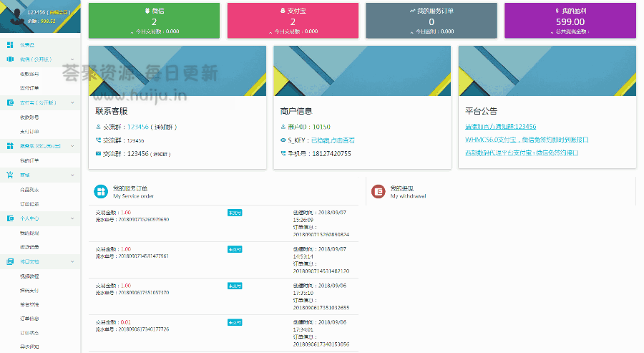Click the first 交流群 123456 blue link
644x353 pixels.
138,127
